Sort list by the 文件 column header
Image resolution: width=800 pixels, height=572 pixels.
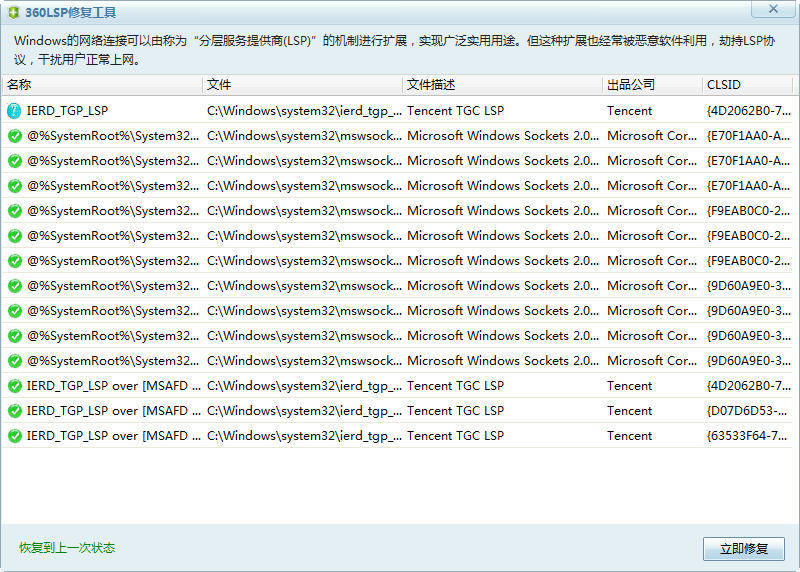[300, 85]
